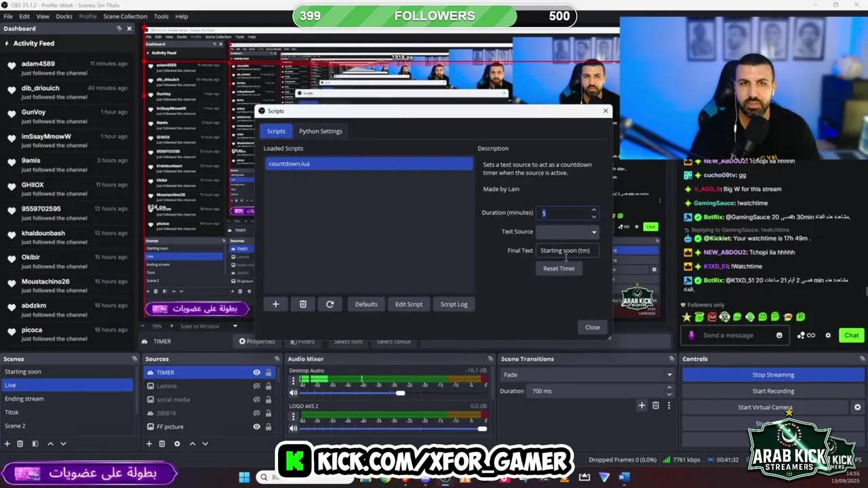868x488 pixels.
Task: Open the scene filters icon in the Scenes toolbar
Action: 35,444
